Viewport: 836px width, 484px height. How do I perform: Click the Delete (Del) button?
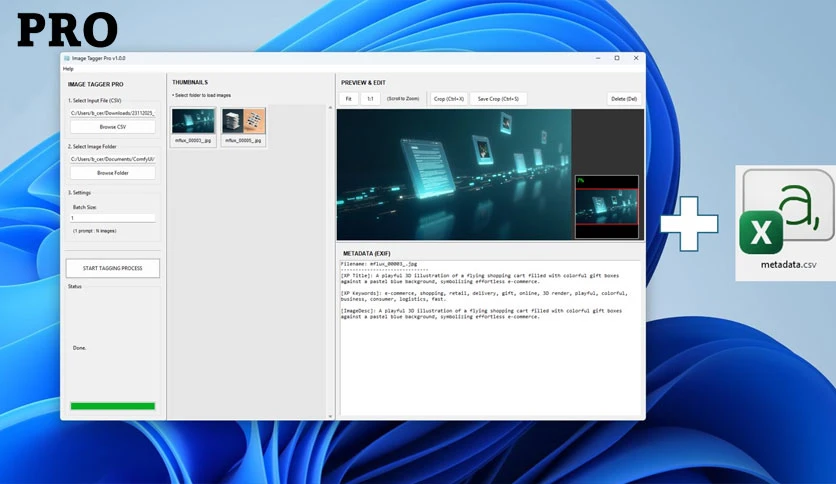click(624, 99)
